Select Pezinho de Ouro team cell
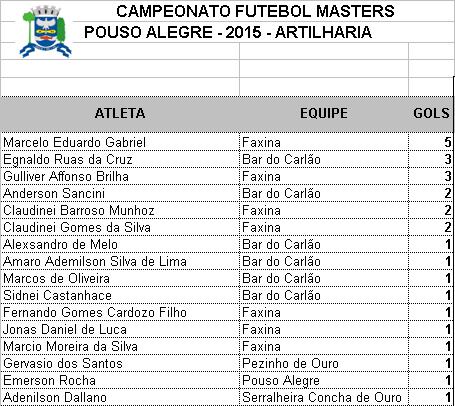The width and height of the screenshot is (455, 406). 324,363
